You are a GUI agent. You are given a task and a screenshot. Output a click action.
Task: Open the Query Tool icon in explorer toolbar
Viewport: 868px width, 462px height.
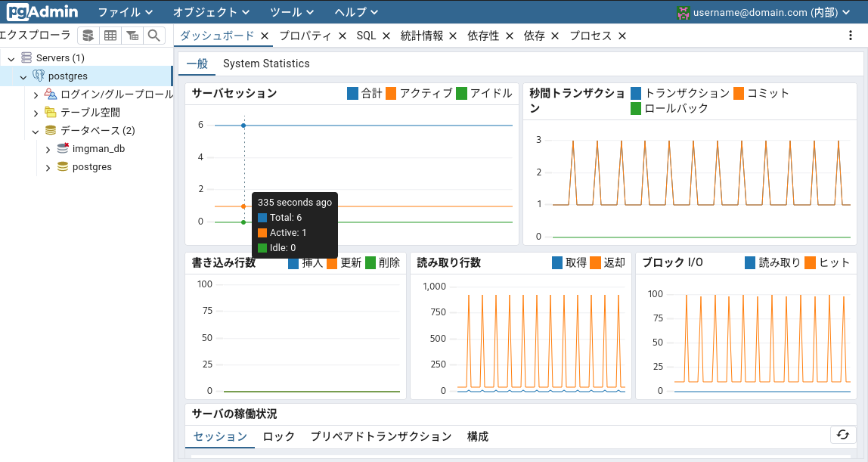88,36
